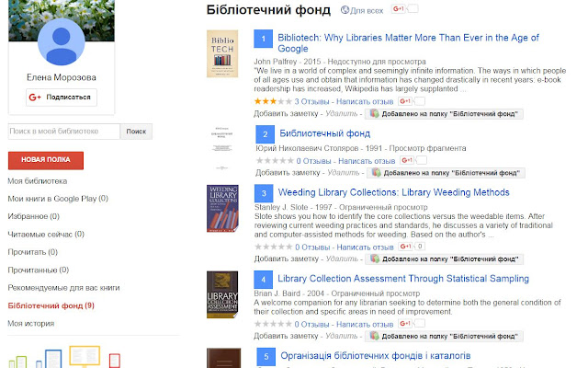588x368 pixels.
Task: Open the 'Прочитанные (0)' shelf
Action: (39, 270)
